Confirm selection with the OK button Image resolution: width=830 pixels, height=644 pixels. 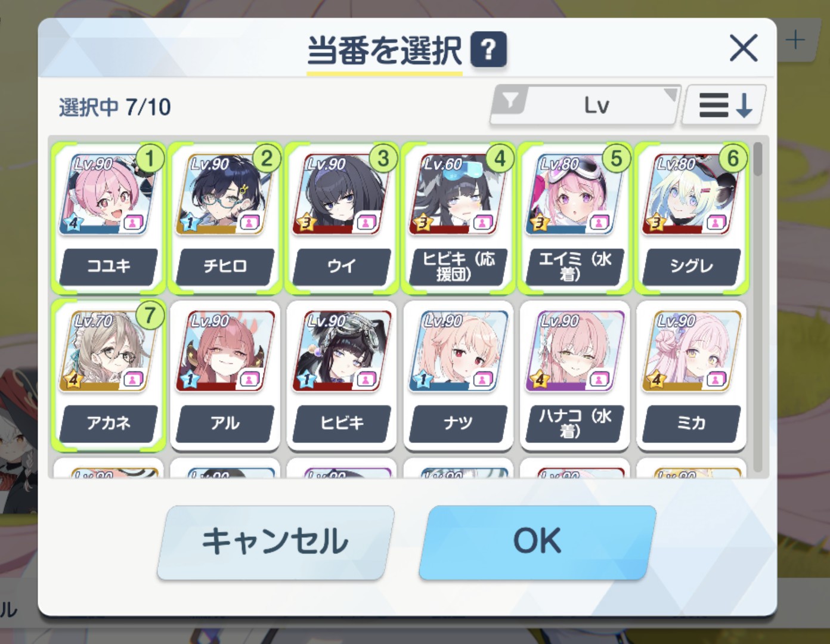click(537, 542)
